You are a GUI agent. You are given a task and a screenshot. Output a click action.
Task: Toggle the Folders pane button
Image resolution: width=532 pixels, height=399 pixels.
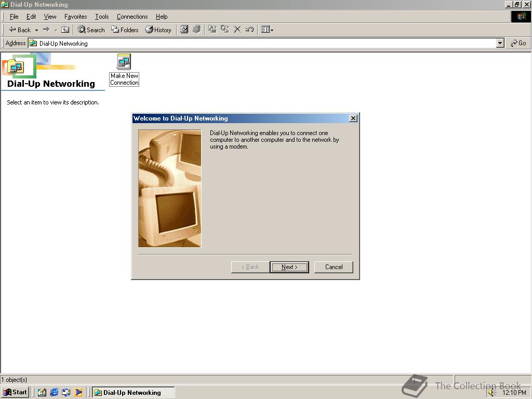pos(125,30)
